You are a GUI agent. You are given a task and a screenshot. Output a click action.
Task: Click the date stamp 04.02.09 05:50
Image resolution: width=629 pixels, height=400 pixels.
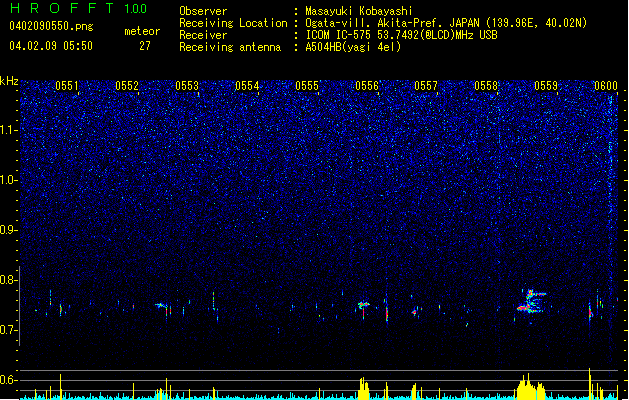point(51,46)
